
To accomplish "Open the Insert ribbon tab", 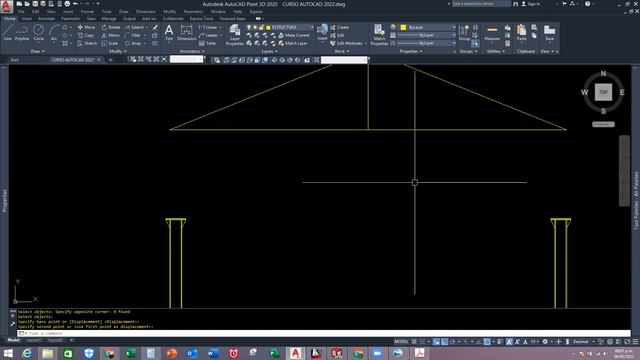I will (27, 19).
